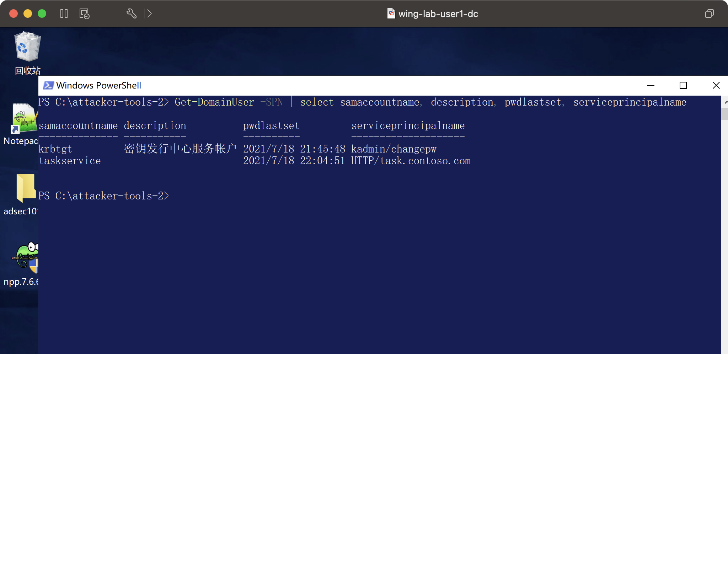Pause the virtual machine
This screenshot has height=573, width=728.
[x=64, y=14]
